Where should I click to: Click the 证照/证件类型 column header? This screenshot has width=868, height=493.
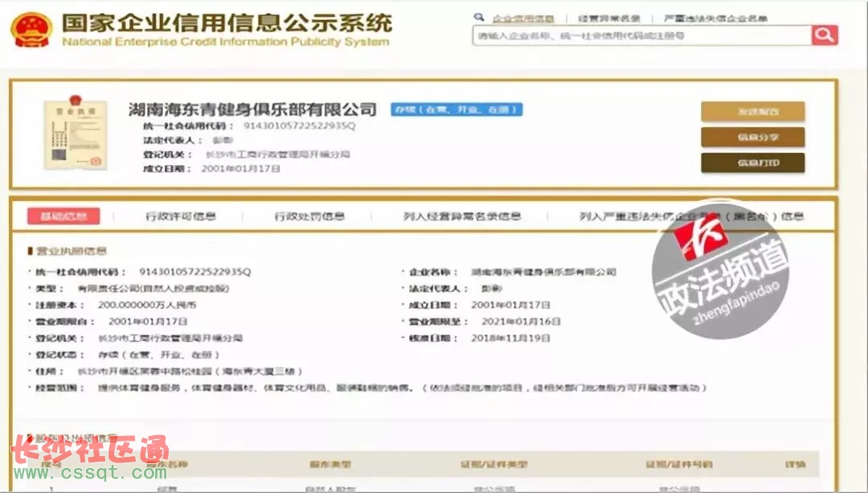(x=493, y=464)
